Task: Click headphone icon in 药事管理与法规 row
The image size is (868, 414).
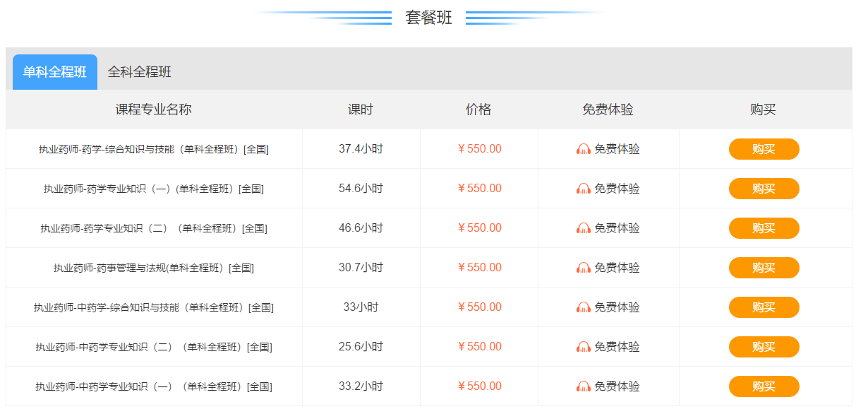Action: [x=584, y=268]
